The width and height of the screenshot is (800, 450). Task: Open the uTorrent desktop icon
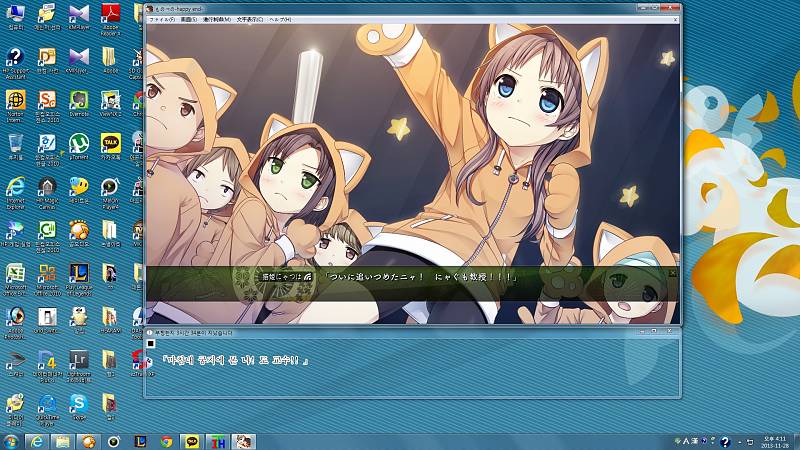78,145
